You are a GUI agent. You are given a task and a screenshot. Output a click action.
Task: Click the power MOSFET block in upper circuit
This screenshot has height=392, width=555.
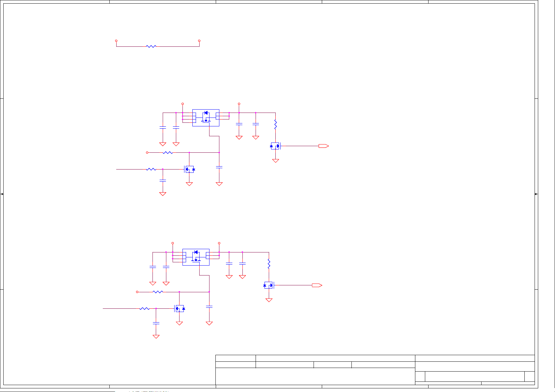(206, 118)
